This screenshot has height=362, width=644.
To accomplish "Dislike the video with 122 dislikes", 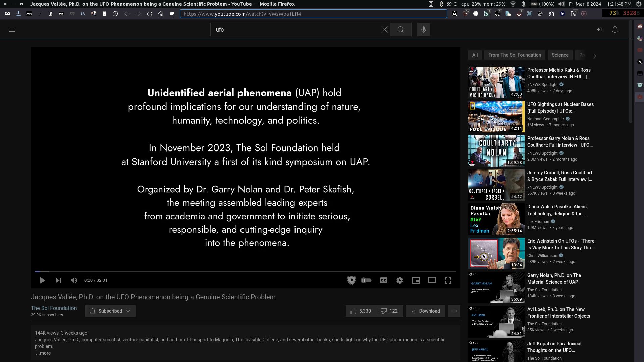I will coord(389,311).
